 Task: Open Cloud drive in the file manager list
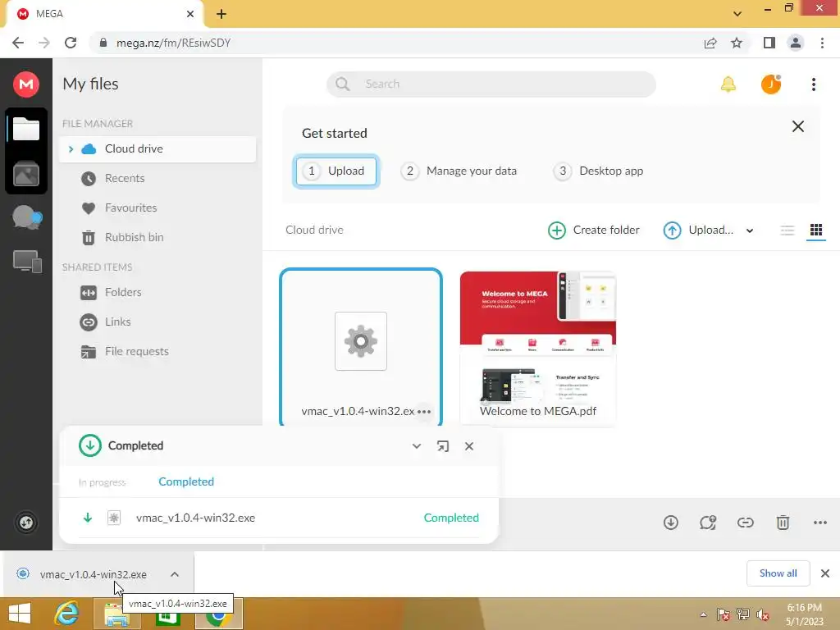(x=157, y=149)
